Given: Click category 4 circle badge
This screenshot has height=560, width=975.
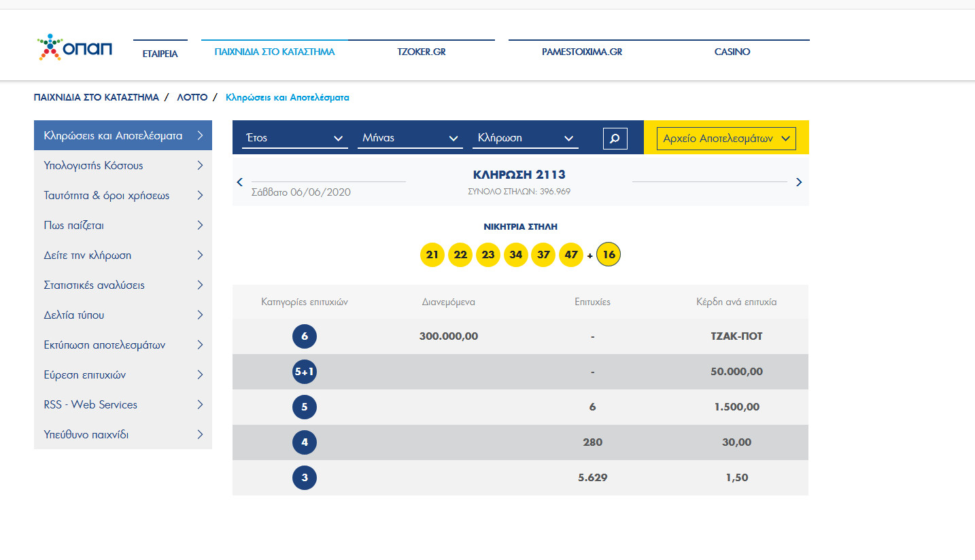Looking at the screenshot, I should tap(305, 442).
